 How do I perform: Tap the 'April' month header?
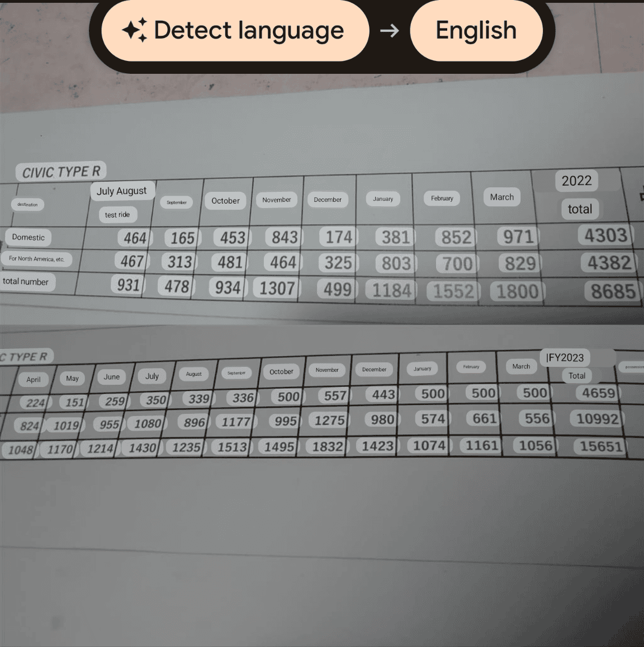click(34, 380)
